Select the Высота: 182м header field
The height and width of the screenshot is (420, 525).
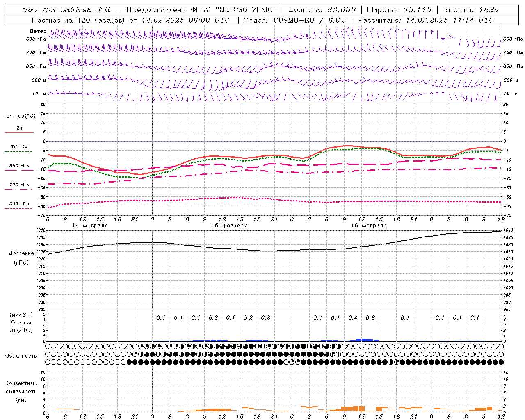pyautogui.click(x=471, y=10)
